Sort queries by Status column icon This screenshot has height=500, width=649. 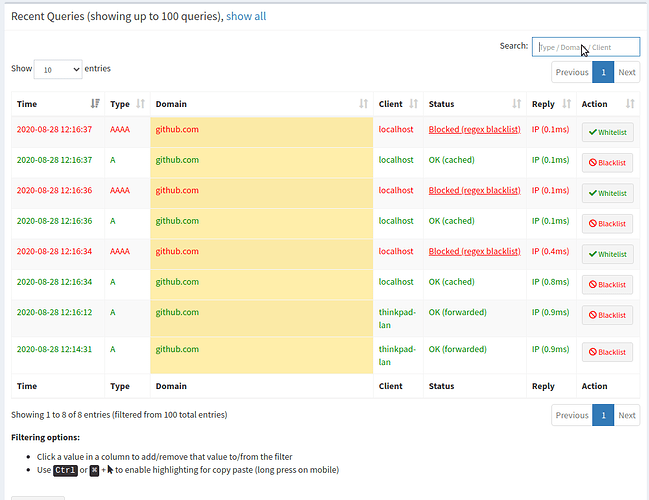[517, 104]
